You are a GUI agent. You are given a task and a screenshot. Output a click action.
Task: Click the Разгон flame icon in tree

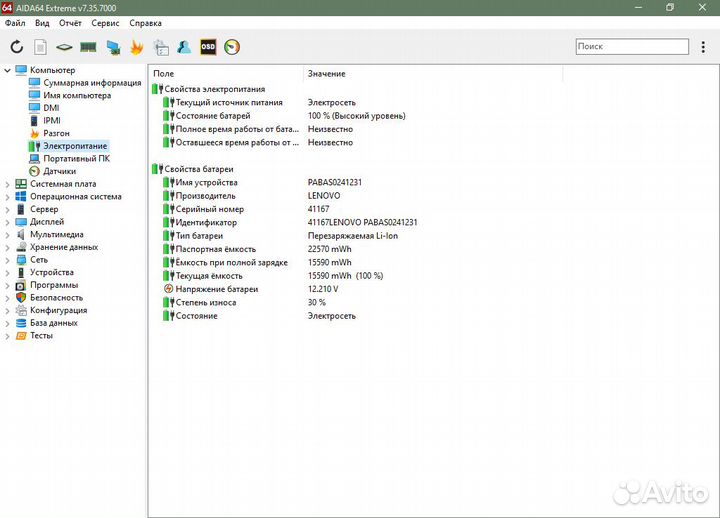pos(34,133)
